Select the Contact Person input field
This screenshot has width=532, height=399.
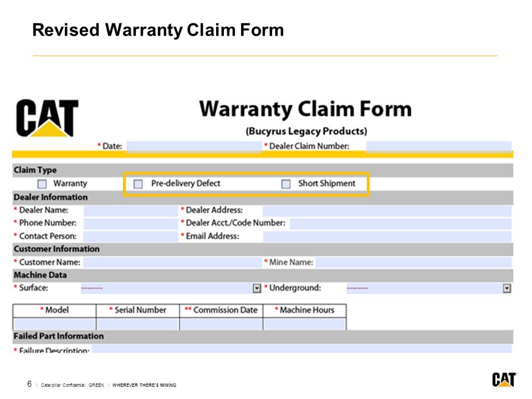pos(131,237)
